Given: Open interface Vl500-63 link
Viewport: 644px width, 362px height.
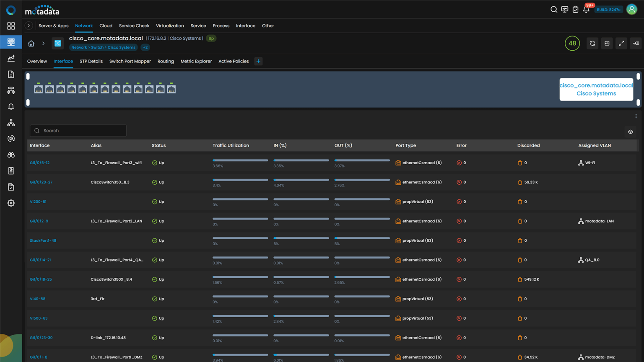Looking at the screenshot, I should coord(39,318).
